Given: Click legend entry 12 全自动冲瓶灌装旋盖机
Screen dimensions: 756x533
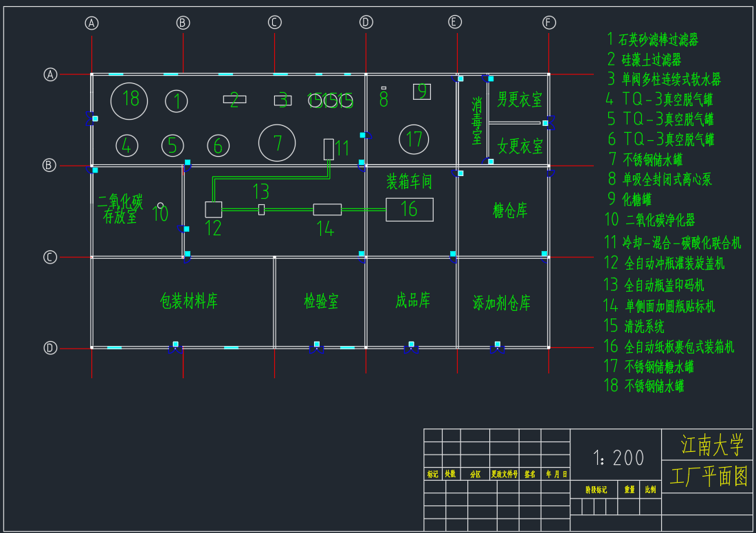Looking at the screenshot, I should (x=665, y=263).
